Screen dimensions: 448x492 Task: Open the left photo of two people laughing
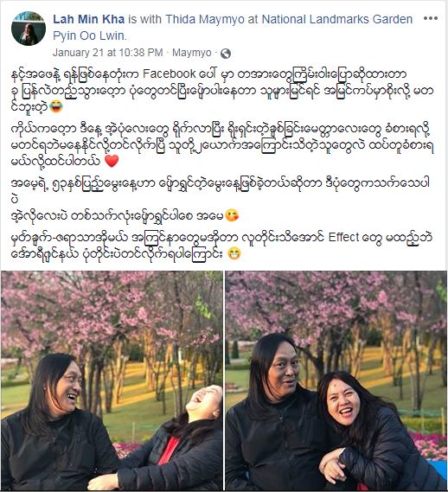pyautogui.click(x=112, y=380)
